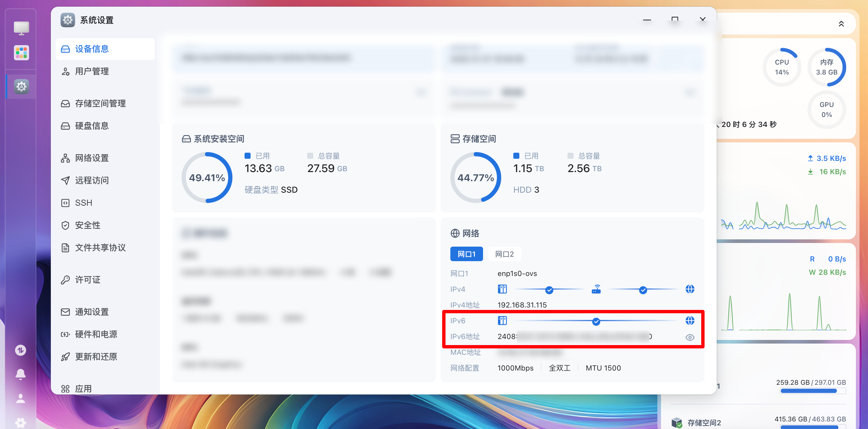This screenshot has height=429, width=868.
Task: Collapse the monitor widget panel with the double chevron
Action: 841,24
